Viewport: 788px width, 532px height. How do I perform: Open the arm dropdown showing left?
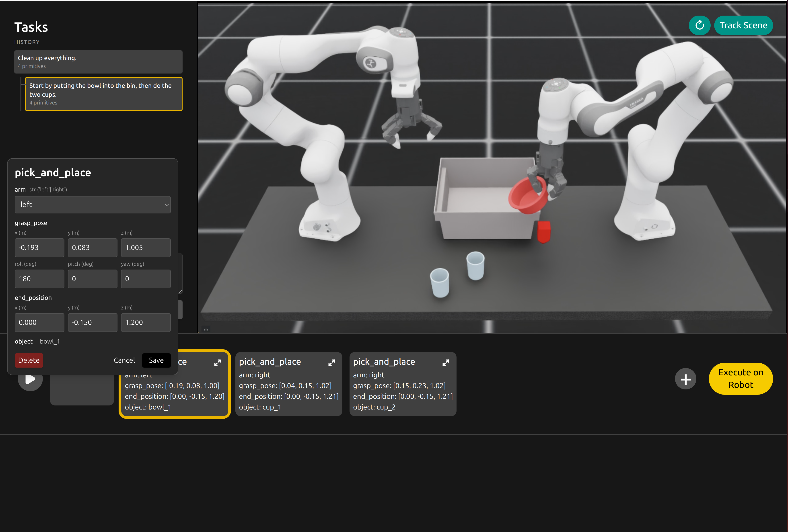click(93, 205)
